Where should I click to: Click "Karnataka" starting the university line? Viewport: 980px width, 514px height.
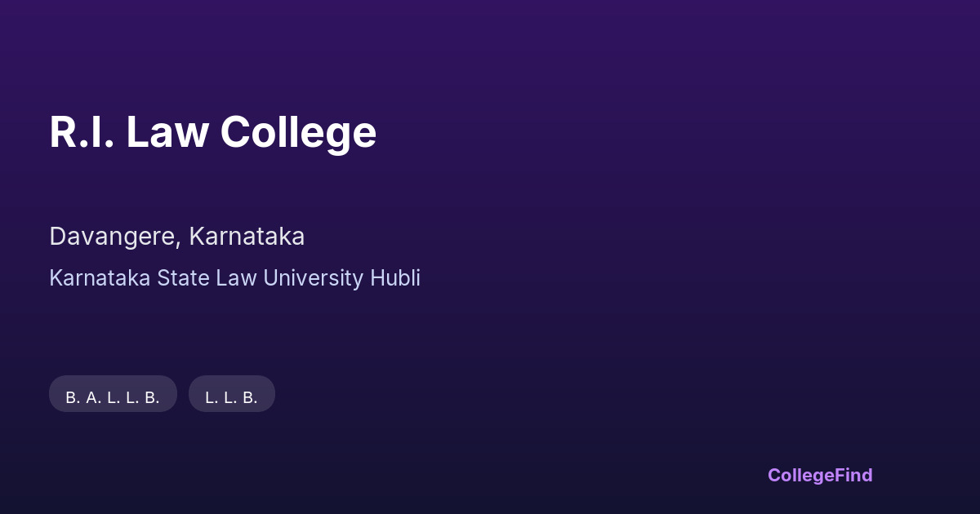[100, 278]
